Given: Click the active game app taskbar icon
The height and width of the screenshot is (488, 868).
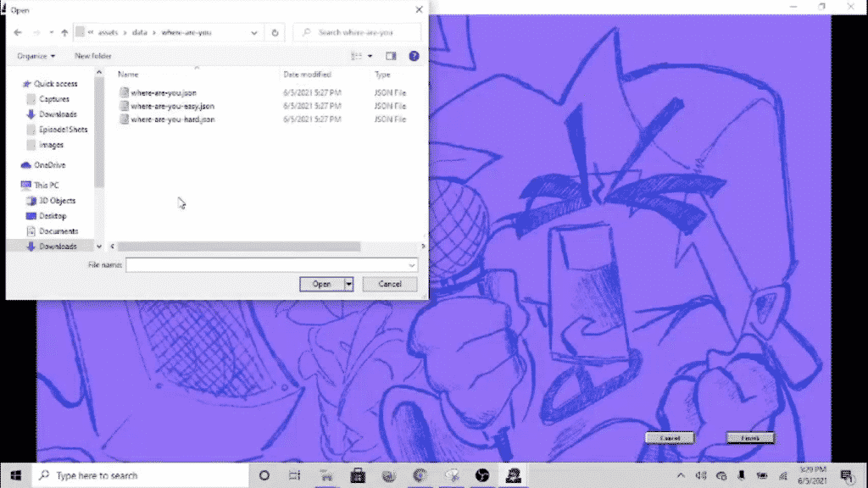Looking at the screenshot, I should click(x=513, y=475).
